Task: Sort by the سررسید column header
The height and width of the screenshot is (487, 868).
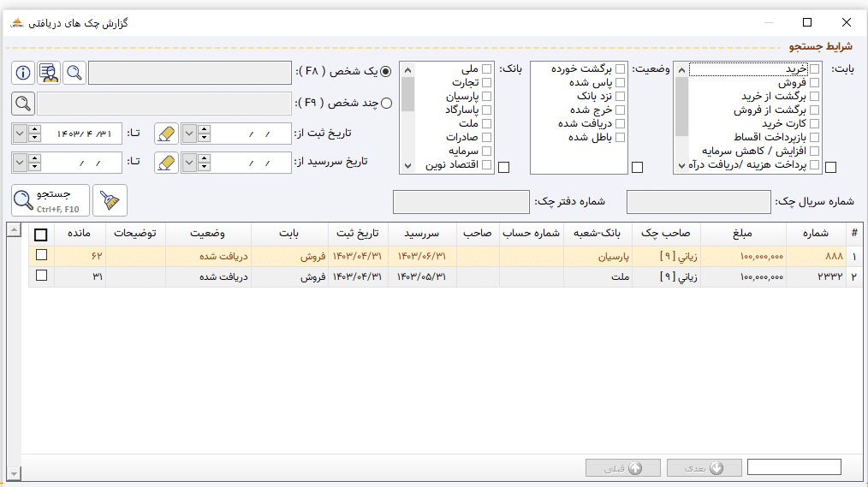Action: point(422,234)
